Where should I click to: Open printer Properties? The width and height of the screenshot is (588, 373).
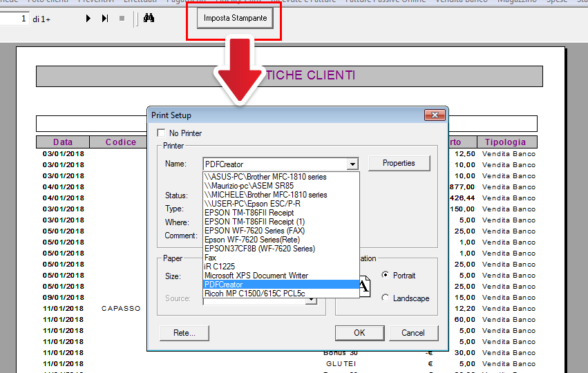(x=399, y=163)
